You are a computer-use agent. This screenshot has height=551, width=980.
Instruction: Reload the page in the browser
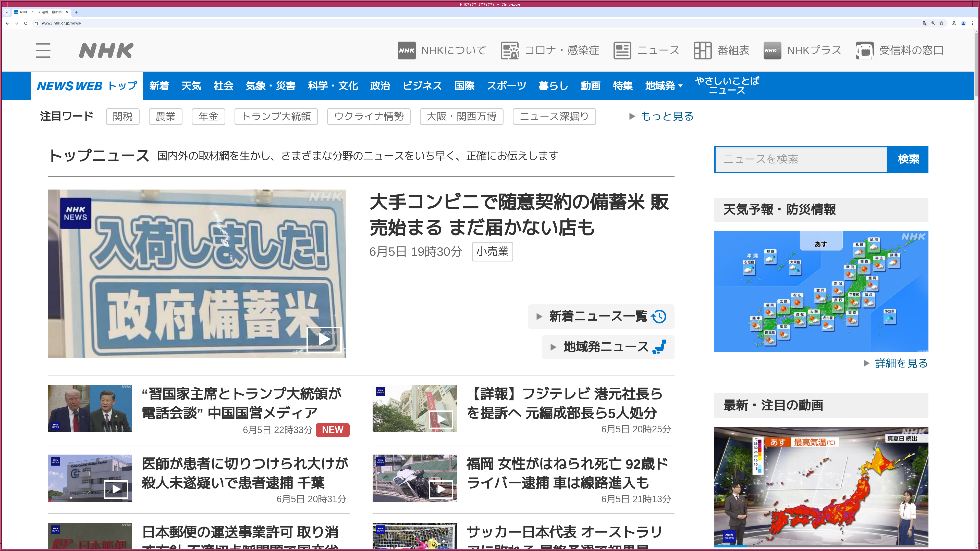pyautogui.click(x=26, y=23)
